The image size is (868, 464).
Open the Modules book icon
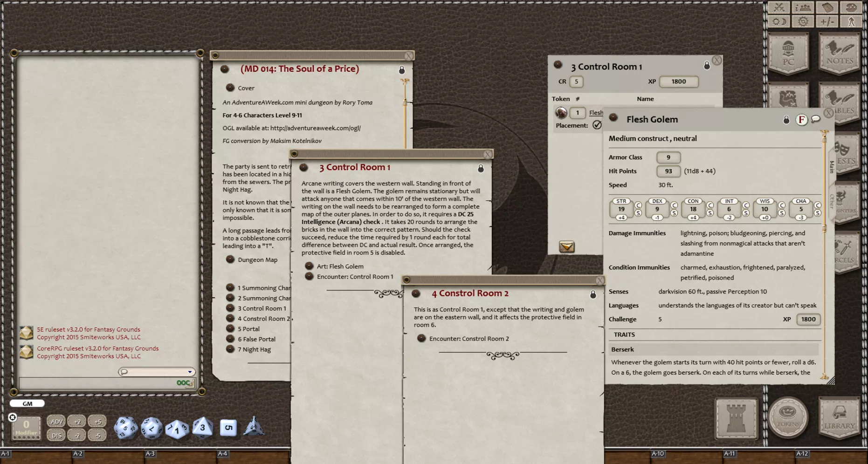[827, 8]
